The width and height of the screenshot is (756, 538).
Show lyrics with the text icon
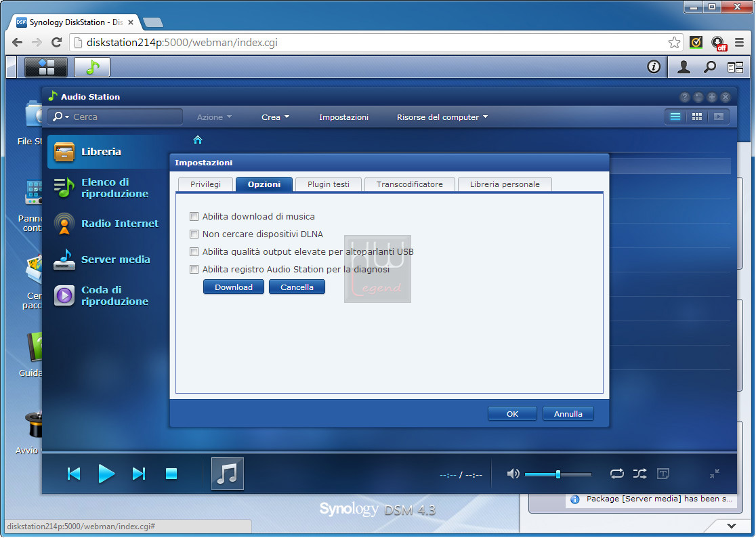(663, 474)
